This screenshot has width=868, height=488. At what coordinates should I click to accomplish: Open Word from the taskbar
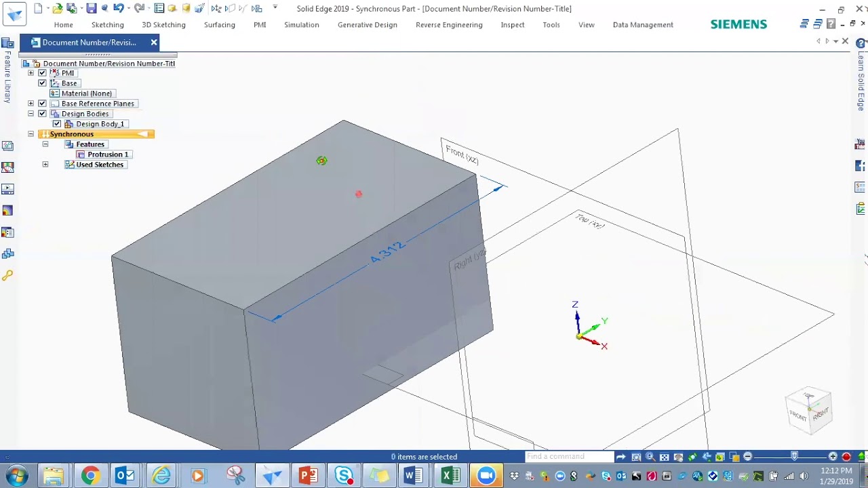click(x=412, y=476)
